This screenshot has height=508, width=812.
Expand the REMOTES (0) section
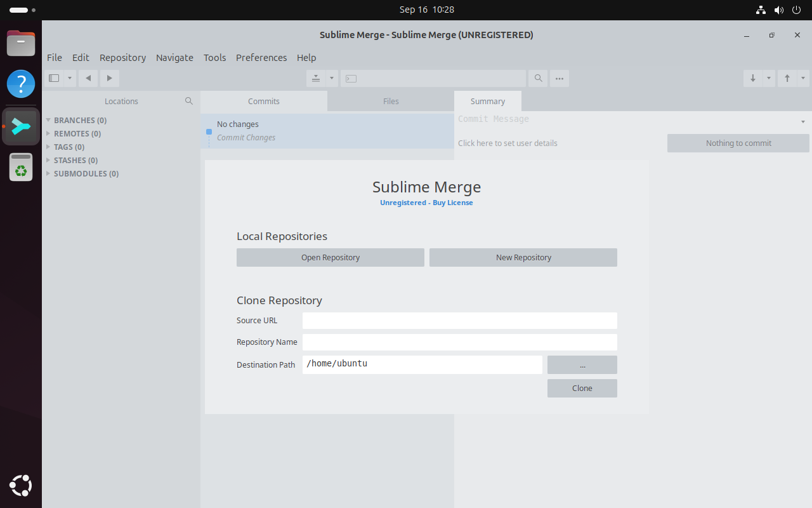48,133
